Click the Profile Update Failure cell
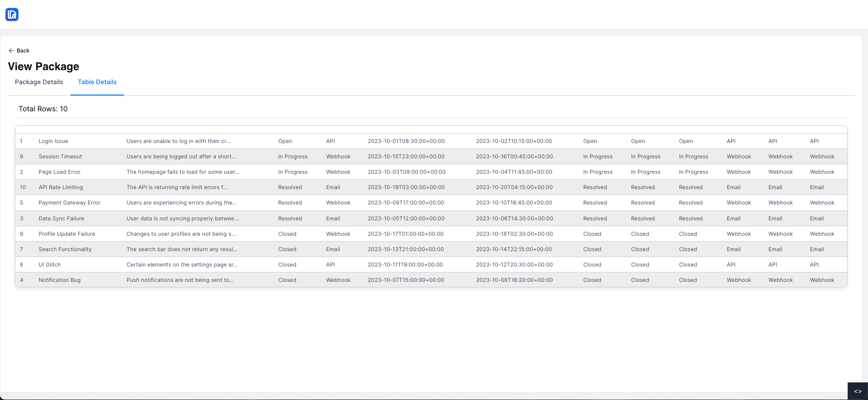The image size is (868, 400). [x=66, y=234]
